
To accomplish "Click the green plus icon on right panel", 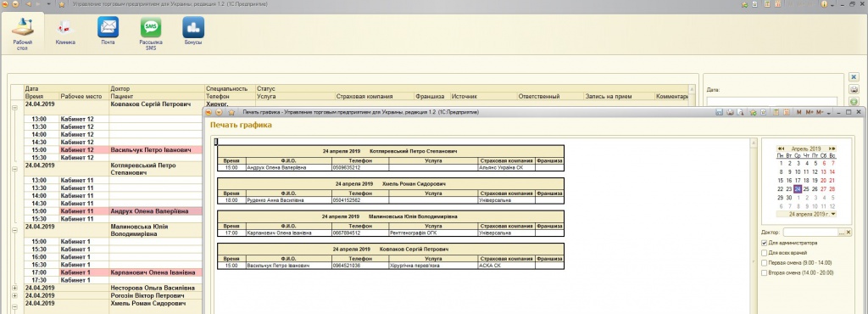I will tap(854, 102).
